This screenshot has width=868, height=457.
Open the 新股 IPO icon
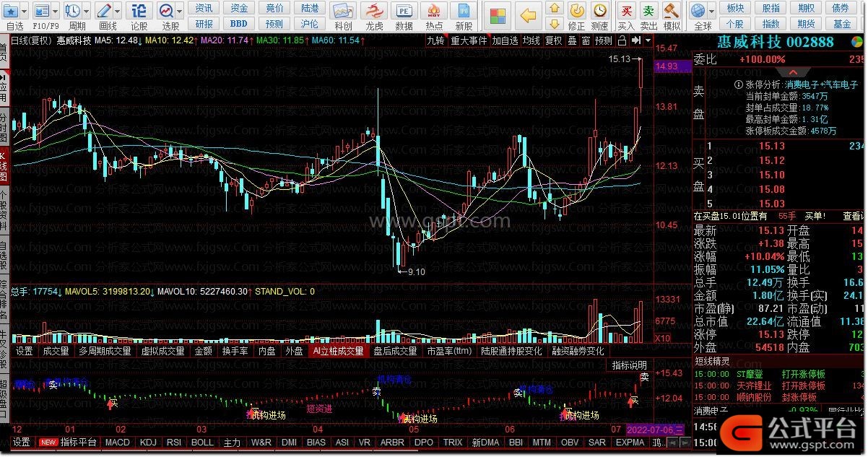pyautogui.click(x=464, y=12)
